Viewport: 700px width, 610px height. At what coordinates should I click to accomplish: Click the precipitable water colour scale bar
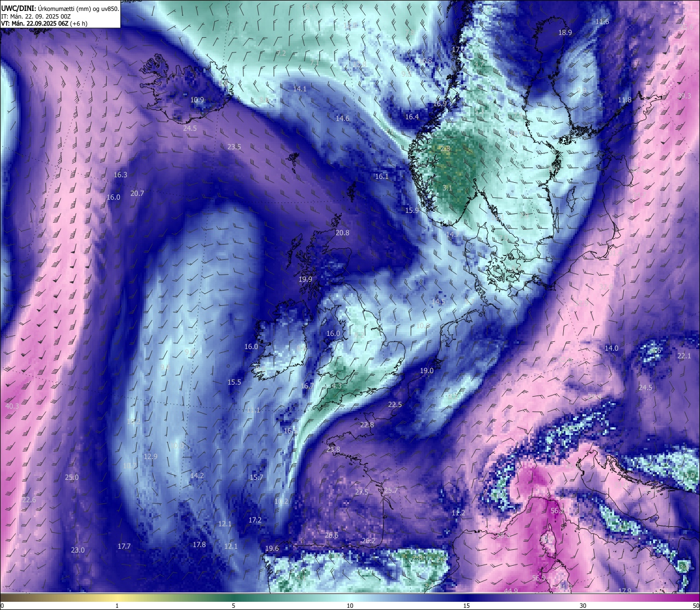click(350, 597)
